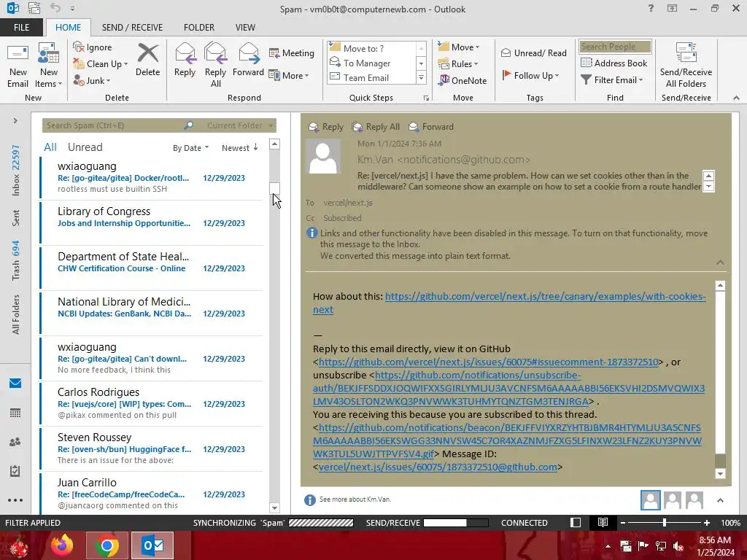
Task: Open the Carlos Rodrigues email
Action: (x=152, y=403)
